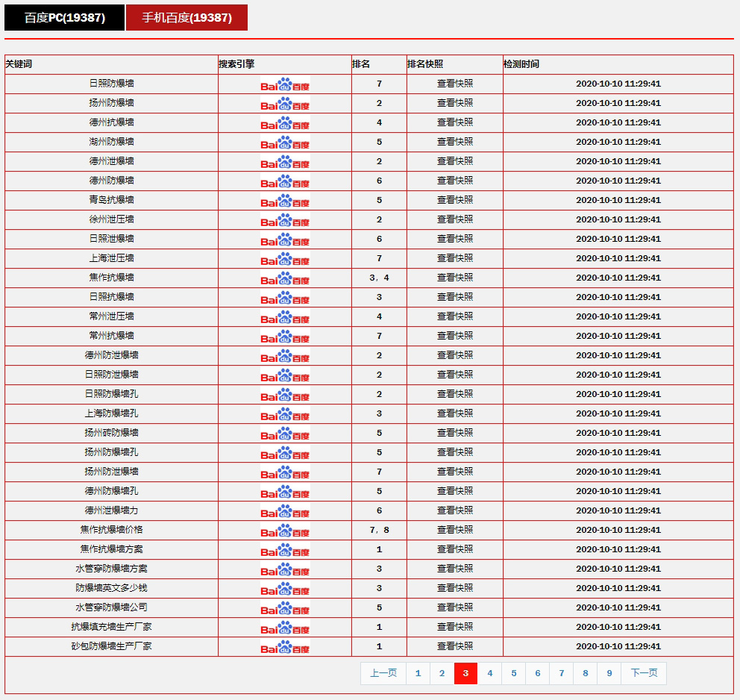Click Baidu logo in 德州泄爆墙力 row
740x700 pixels.
285,511
